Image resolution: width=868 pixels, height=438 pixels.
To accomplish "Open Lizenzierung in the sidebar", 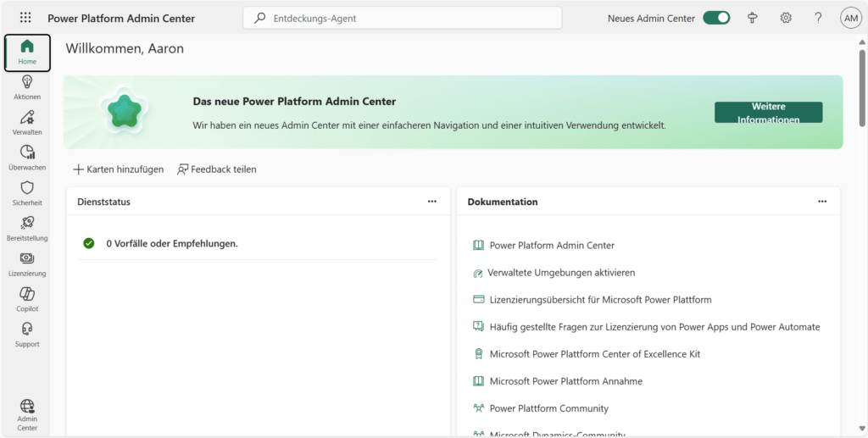I will tap(27, 263).
